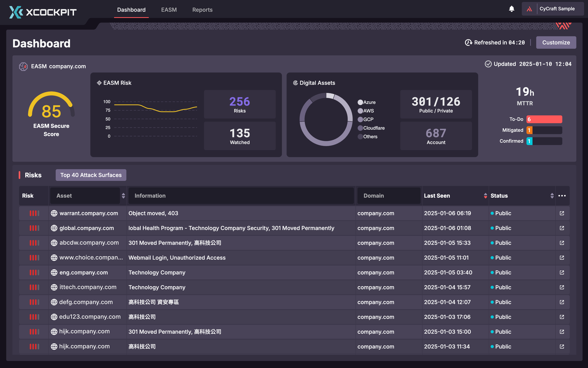Screen dimensions: 588x368
Task: Sort by the Last Seen column arrows
Action: click(485, 196)
